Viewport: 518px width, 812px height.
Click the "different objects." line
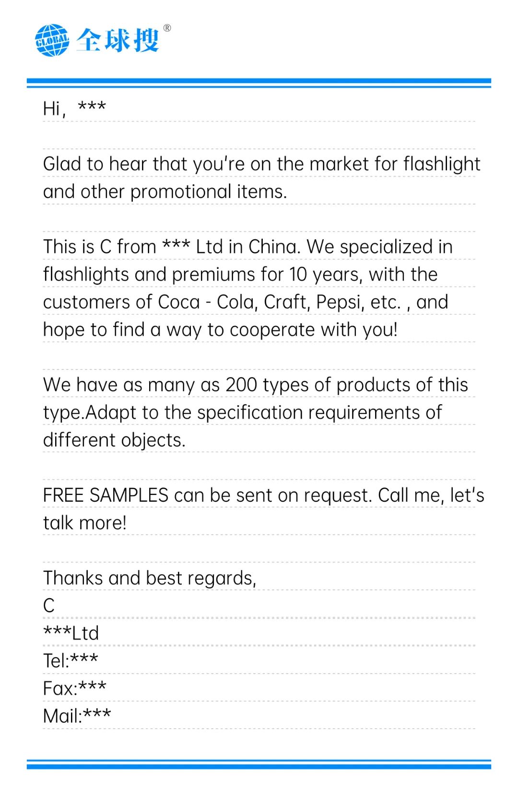tap(114, 440)
